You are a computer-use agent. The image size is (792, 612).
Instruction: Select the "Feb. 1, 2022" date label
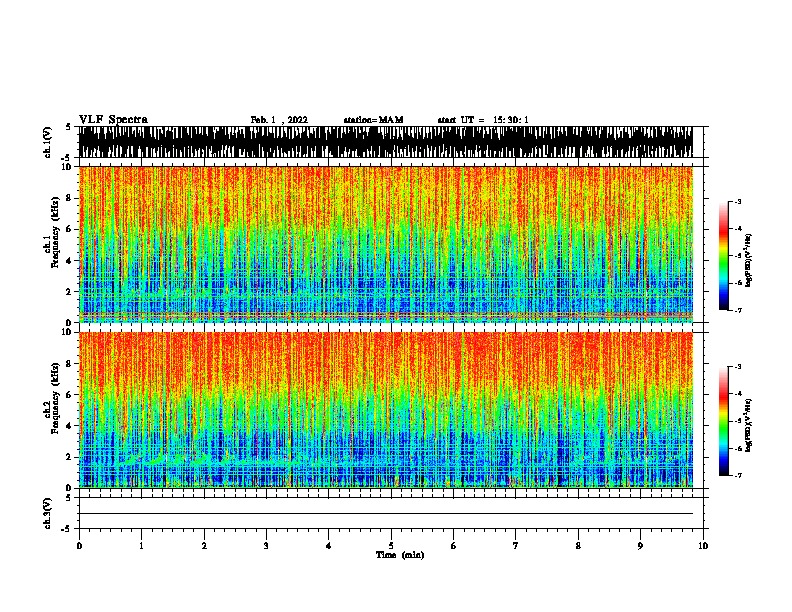pyautogui.click(x=279, y=120)
